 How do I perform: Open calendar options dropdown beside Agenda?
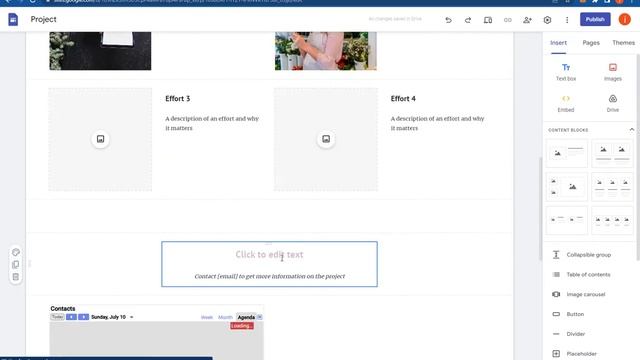[x=260, y=317]
